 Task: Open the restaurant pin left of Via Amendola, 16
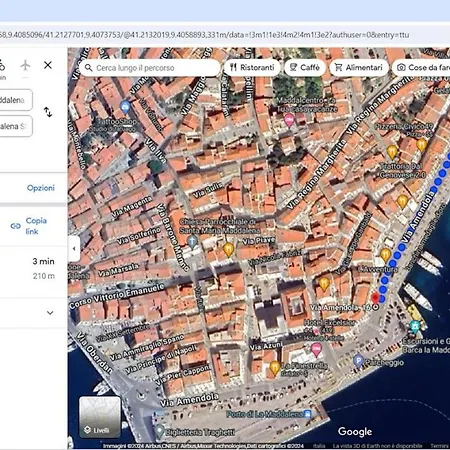click(x=324, y=284)
